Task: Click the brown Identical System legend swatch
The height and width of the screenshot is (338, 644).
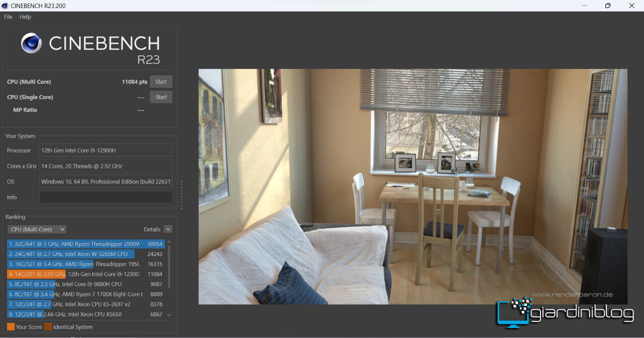Action: 48,327
